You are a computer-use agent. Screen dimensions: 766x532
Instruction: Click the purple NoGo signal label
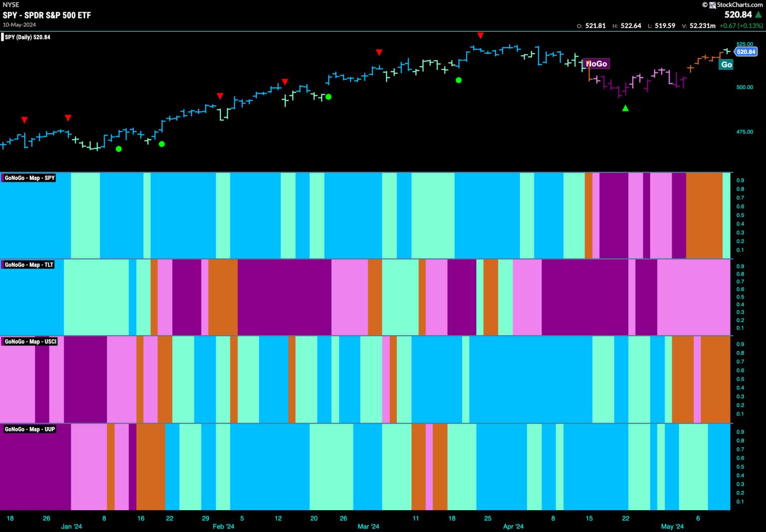[x=596, y=64]
